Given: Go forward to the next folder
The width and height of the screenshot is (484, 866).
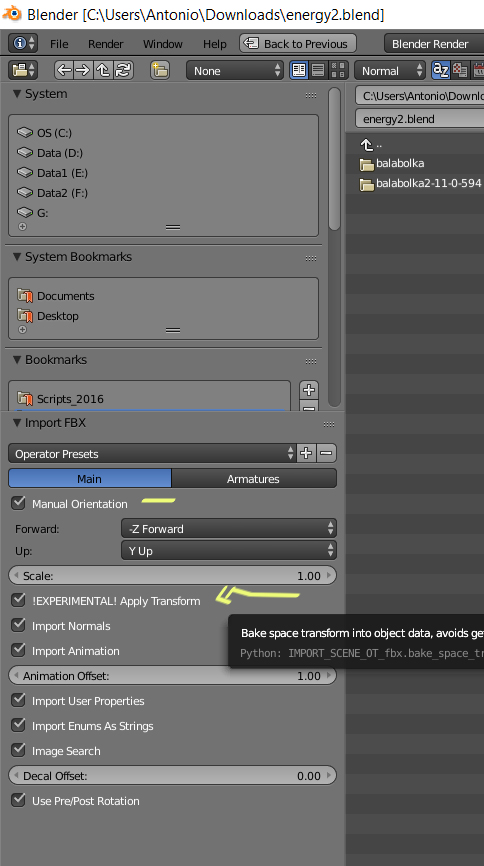Looking at the screenshot, I should 83,70.
